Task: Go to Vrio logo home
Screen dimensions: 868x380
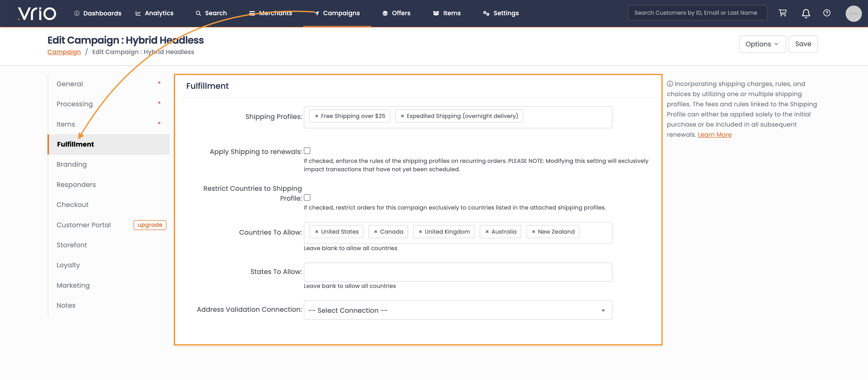Action: pyautogui.click(x=37, y=13)
